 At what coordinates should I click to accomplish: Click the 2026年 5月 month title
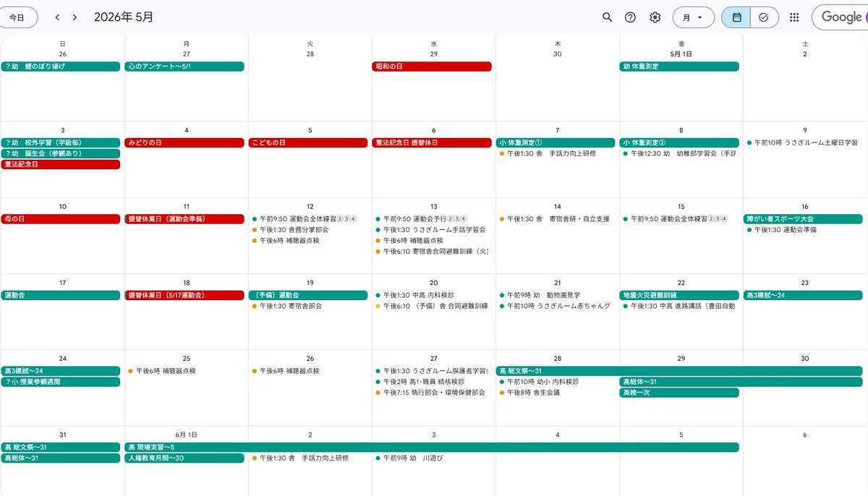point(124,17)
